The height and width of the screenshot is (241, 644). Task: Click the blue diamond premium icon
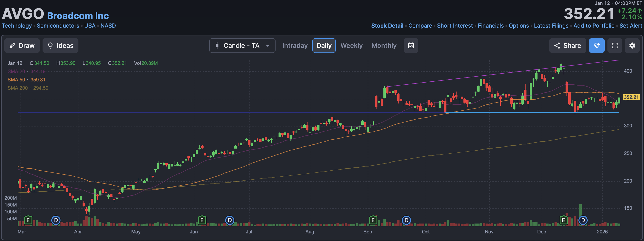coord(596,46)
